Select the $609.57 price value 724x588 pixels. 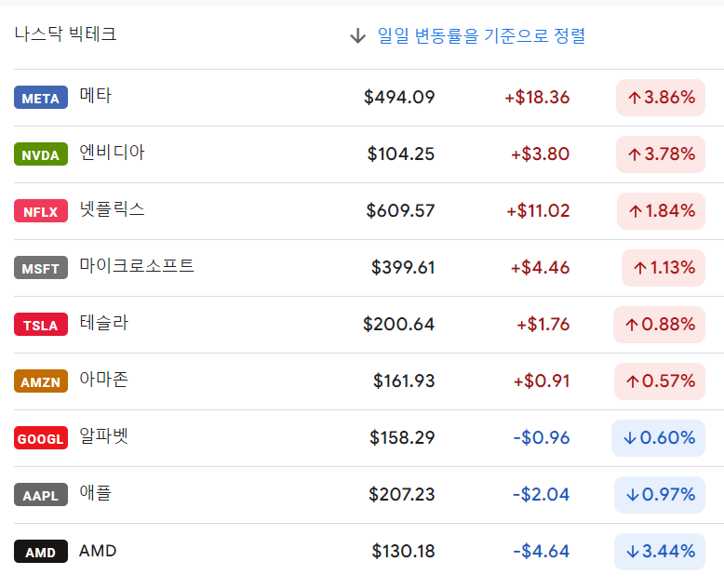click(400, 211)
